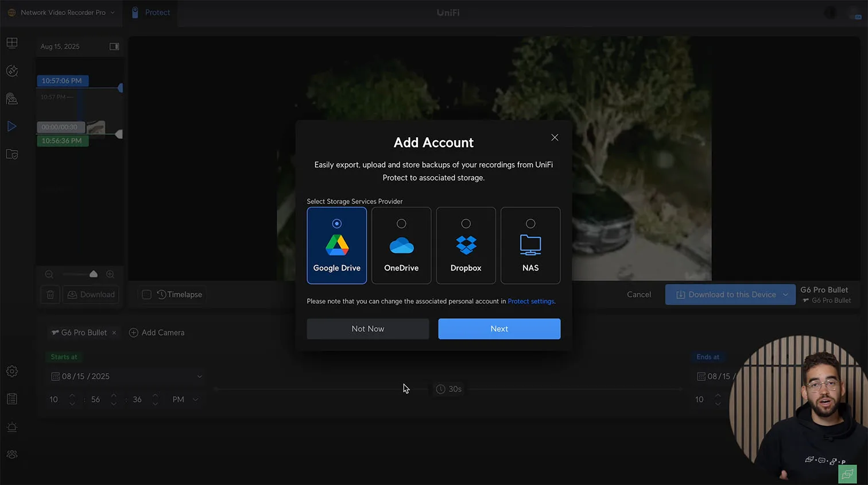Click the Aug 15, 2025 date label

[60, 47]
